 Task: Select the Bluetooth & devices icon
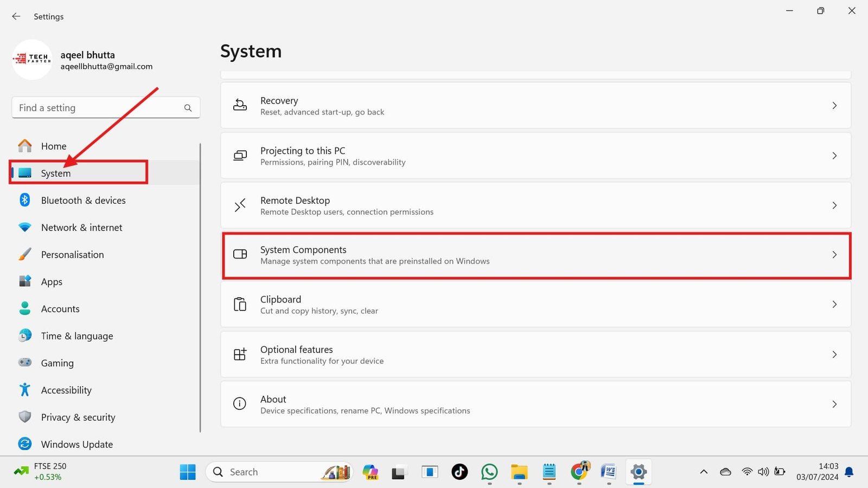(x=25, y=200)
